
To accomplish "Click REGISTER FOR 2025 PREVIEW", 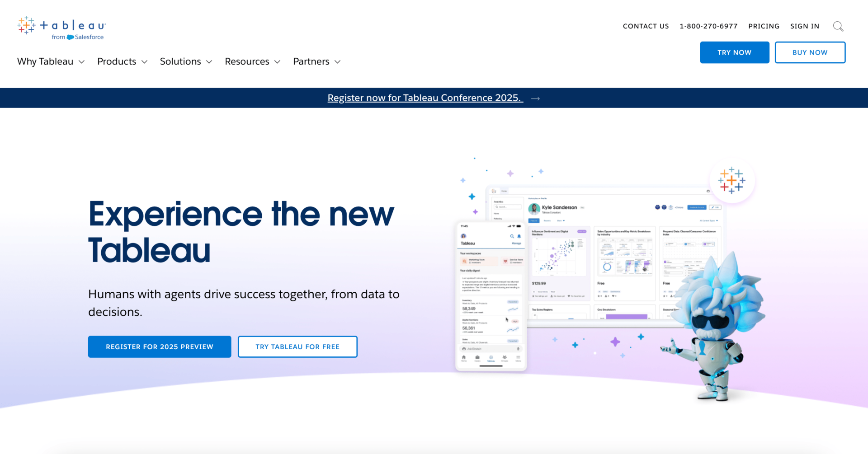I will [x=159, y=346].
